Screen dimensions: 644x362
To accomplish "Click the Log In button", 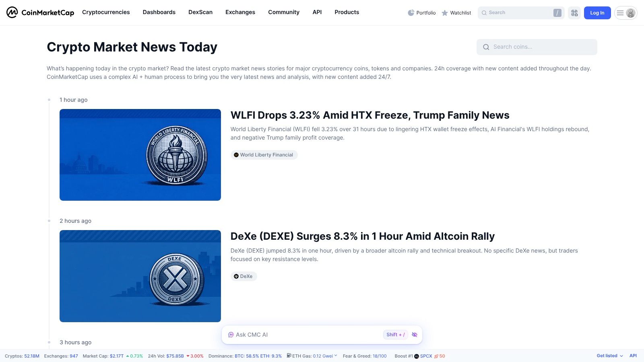I will point(597,13).
